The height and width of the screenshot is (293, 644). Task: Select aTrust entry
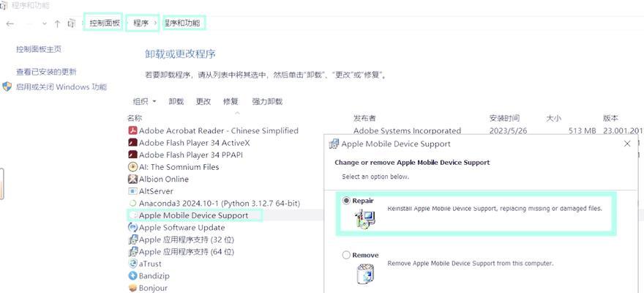[150, 264]
